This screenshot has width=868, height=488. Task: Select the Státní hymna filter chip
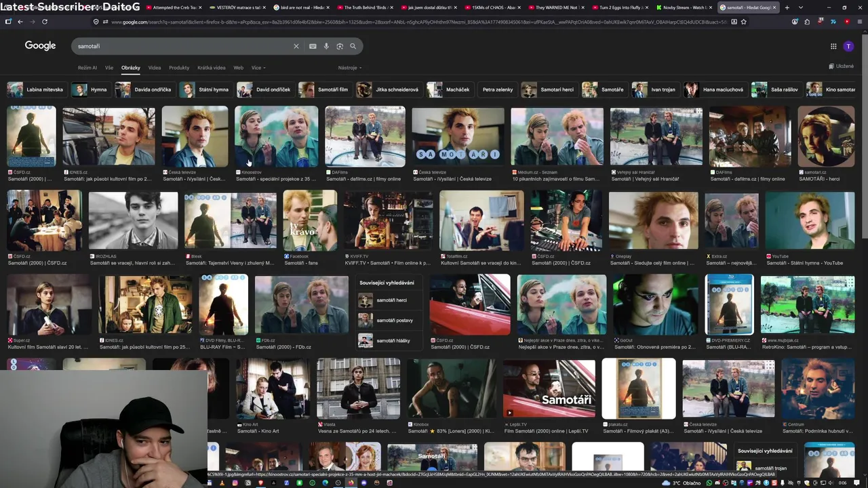[x=205, y=89]
